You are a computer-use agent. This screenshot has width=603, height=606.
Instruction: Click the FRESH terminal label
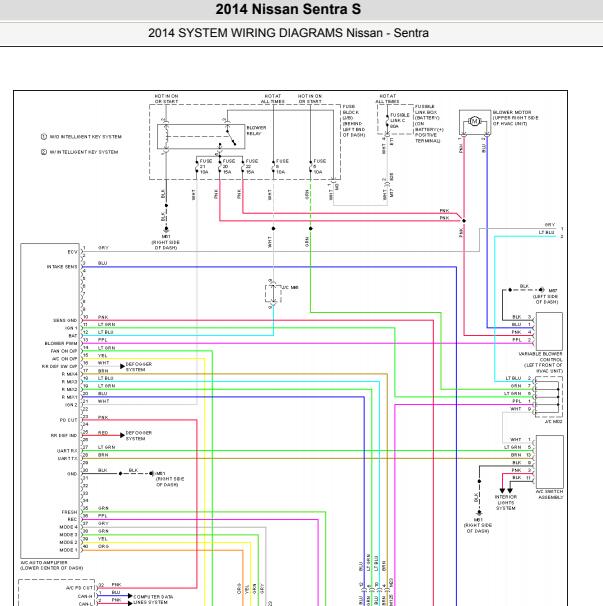[x=69, y=512]
